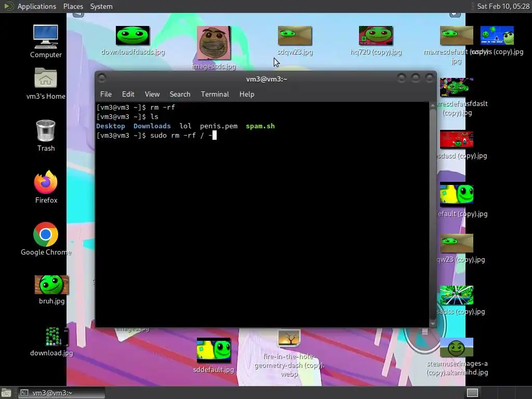Screen dimensions: 532x399
Task: Select sddefault.jpg desktop image
Action: click(x=214, y=350)
